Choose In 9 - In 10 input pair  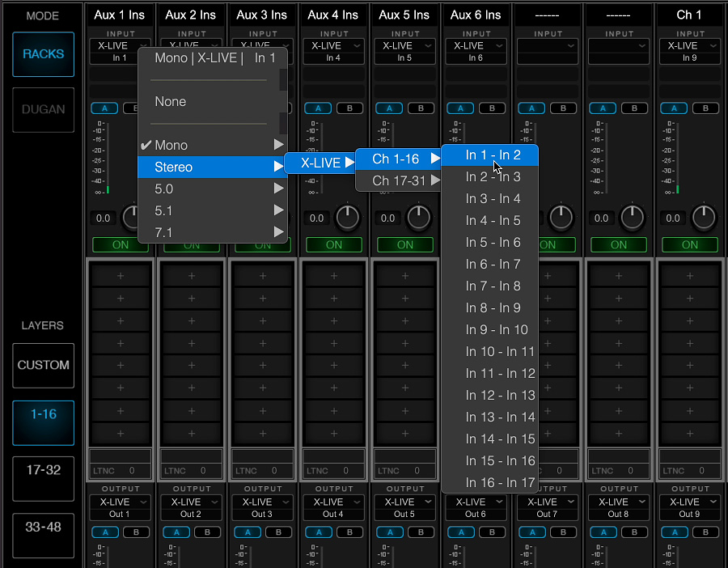[496, 330]
